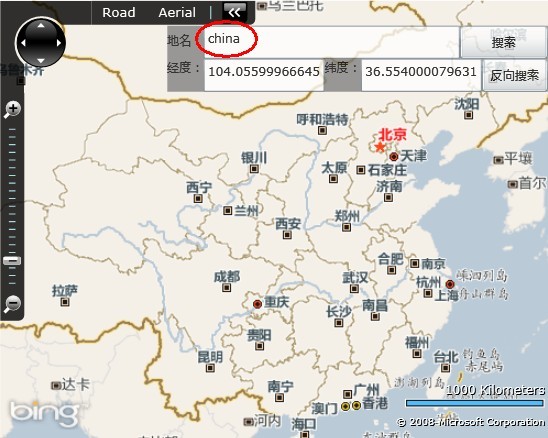This screenshot has height=438, width=548.
Task: Click the 拉萨 city marker
Action: point(65,302)
